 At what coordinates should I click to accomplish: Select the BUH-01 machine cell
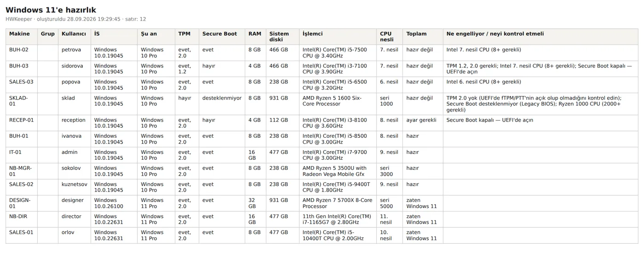(22, 139)
